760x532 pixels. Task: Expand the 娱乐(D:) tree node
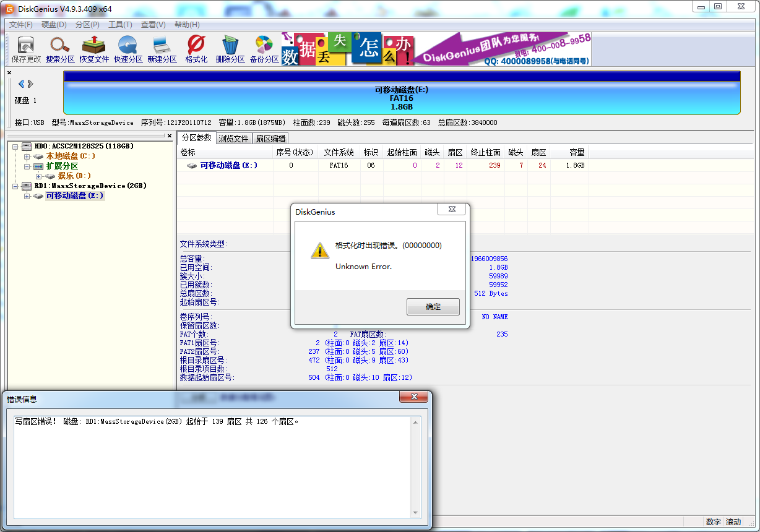click(39, 176)
